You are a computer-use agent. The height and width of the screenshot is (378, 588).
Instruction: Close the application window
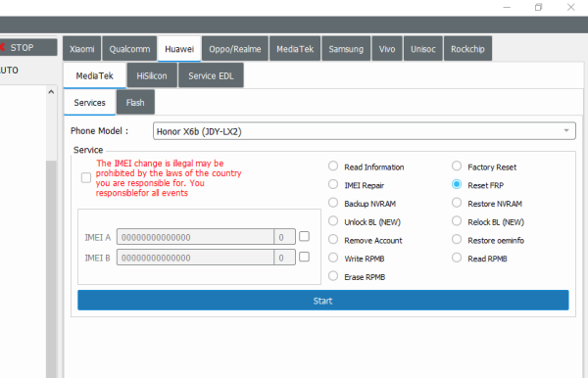(x=570, y=8)
